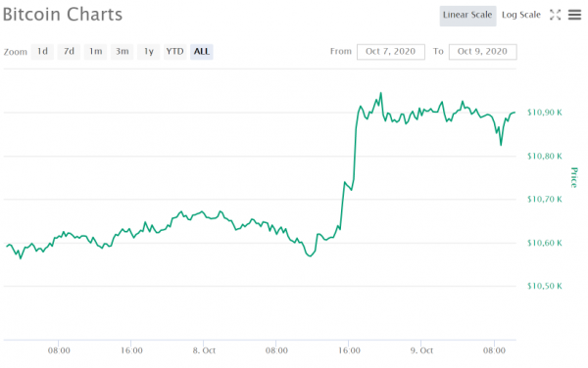588x368 pixels.
Task: Edit the To date field
Action: (482, 52)
